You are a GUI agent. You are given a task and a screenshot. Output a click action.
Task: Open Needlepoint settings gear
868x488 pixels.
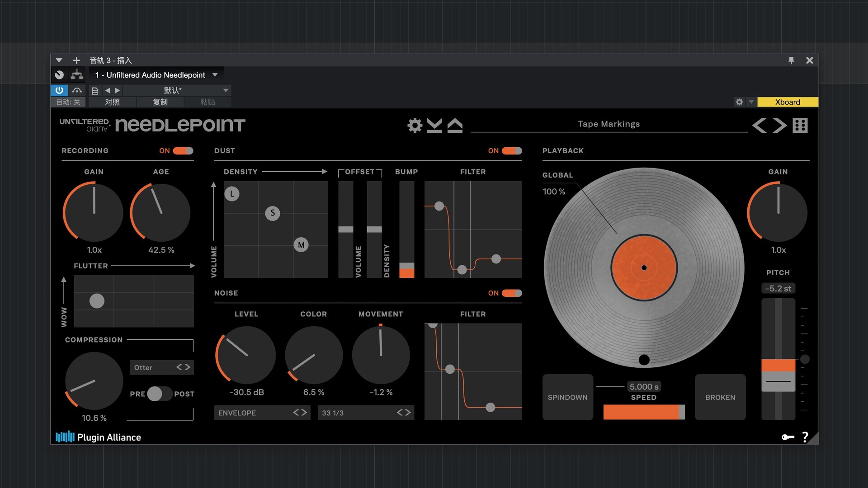415,125
